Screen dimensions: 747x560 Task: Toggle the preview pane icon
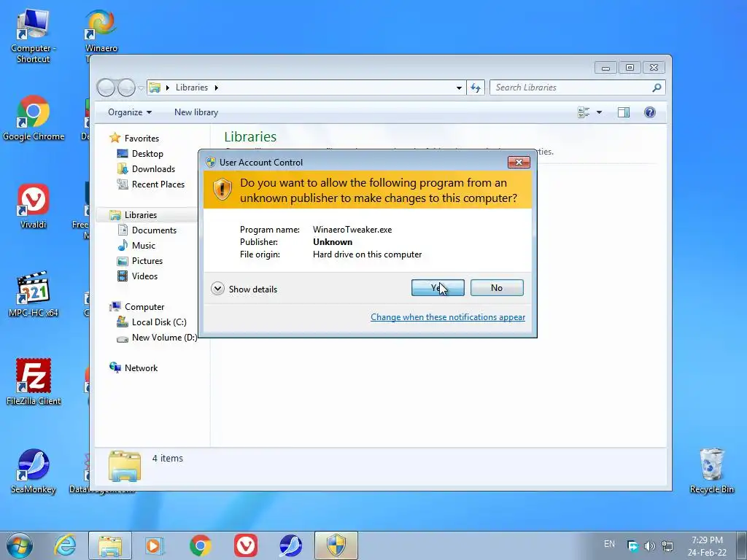tap(624, 112)
